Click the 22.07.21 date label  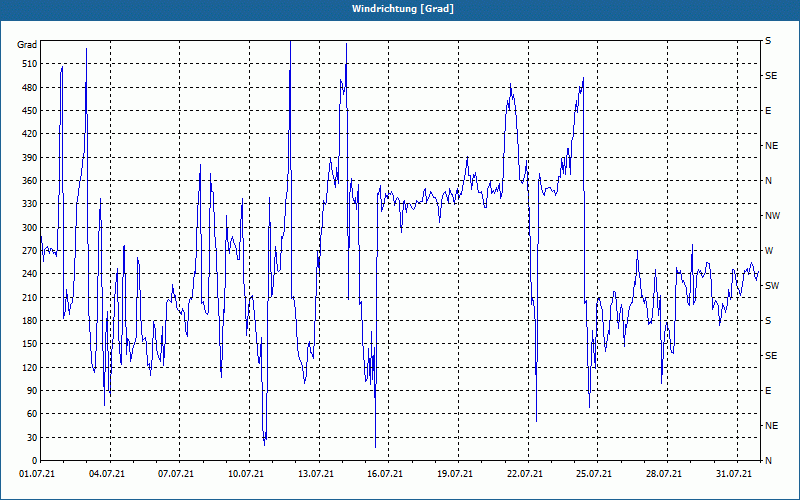click(x=524, y=474)
